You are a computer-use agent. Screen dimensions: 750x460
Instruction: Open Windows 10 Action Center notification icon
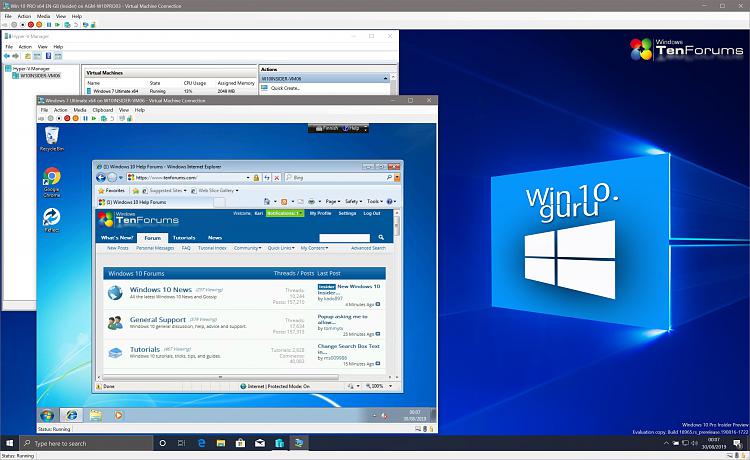(737, 443)
